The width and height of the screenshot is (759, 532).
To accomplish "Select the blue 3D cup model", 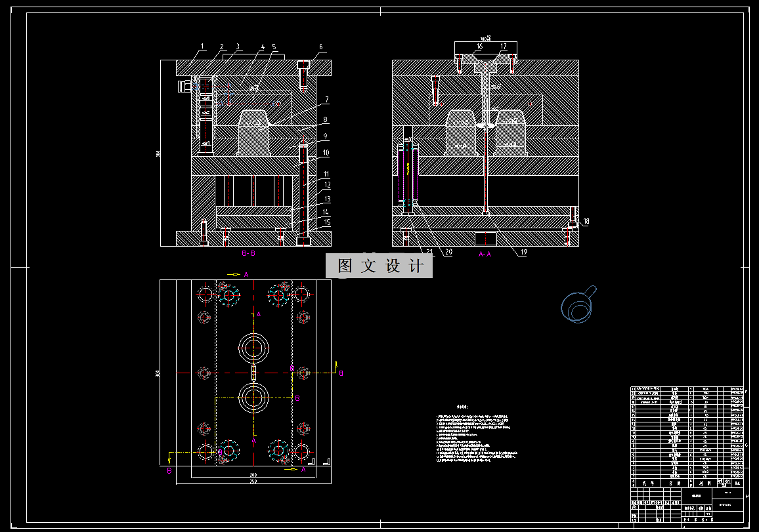I will click(578, 304).
